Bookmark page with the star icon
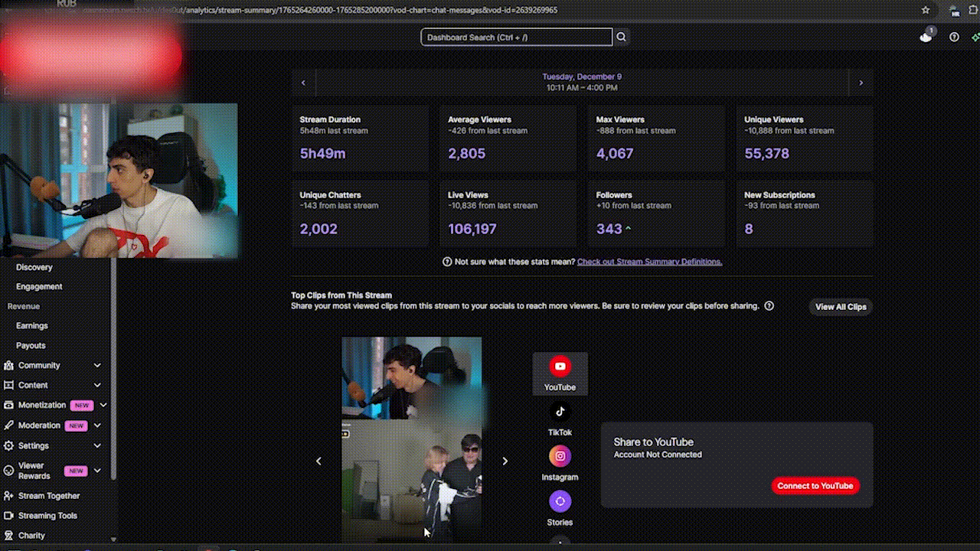The image size is (980, 551). point(926,10)
